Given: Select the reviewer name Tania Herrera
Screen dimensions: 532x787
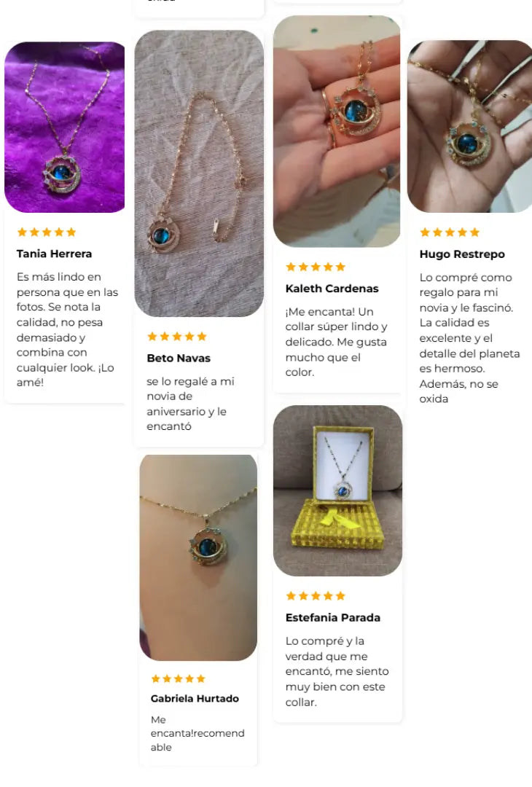Looking at the screenshot, I should (54, 254).
